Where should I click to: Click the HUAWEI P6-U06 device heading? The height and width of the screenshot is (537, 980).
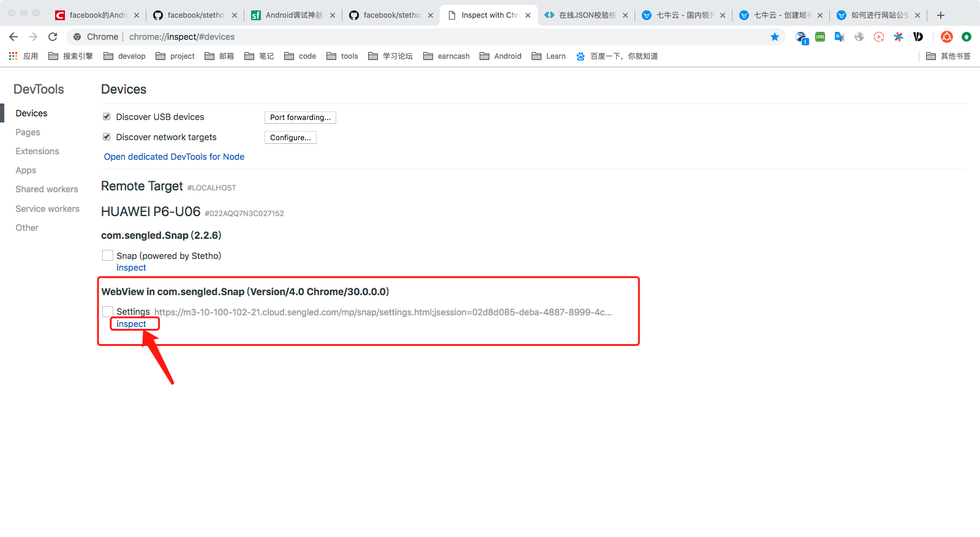tap(151, 212)
